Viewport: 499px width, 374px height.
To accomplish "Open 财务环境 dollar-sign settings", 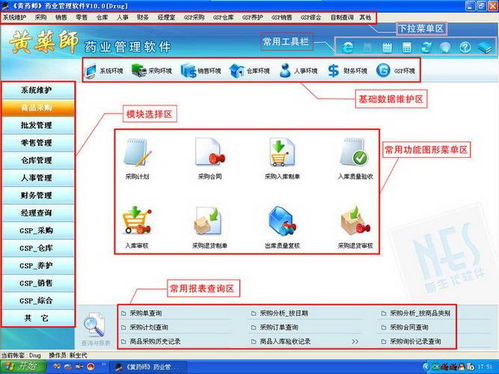I will click(347, 71).
